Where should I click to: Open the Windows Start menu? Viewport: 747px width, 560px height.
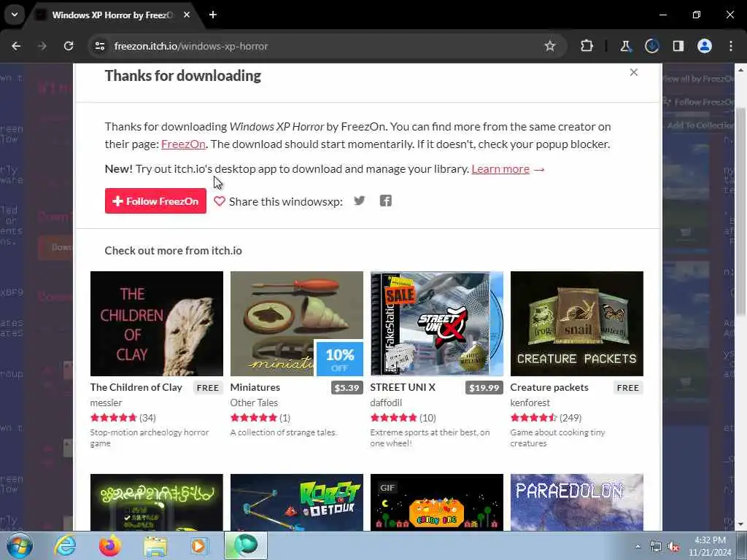click(x=19, y=545)
